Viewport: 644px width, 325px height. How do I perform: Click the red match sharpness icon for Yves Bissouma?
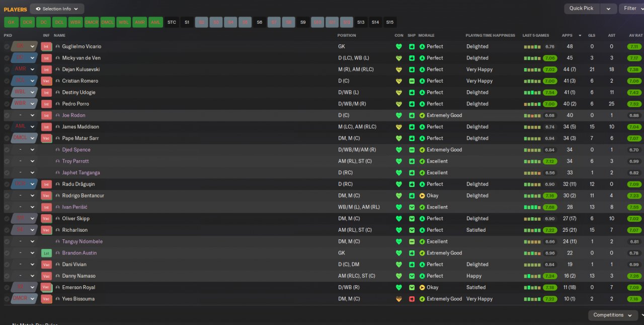pos(412,299)
